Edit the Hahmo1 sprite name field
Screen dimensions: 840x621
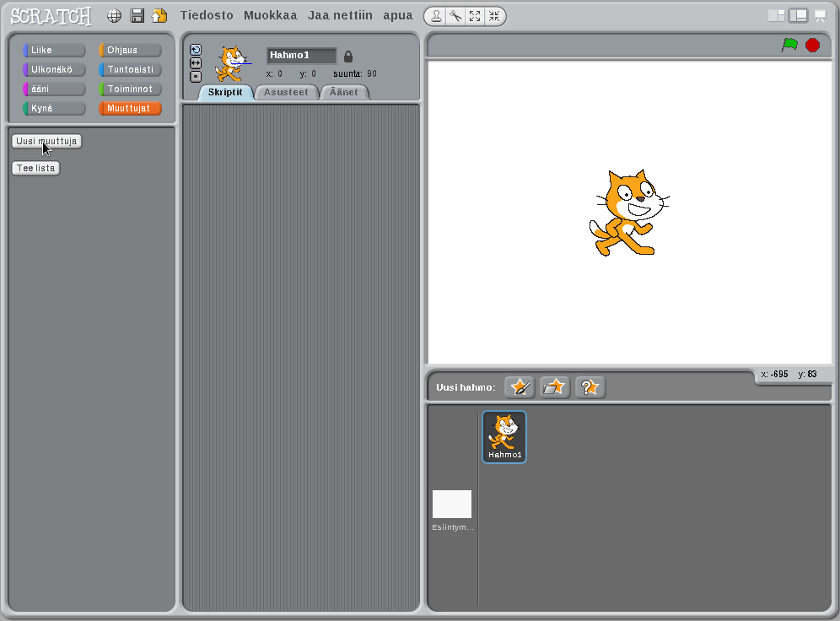(x=302, y=55)
